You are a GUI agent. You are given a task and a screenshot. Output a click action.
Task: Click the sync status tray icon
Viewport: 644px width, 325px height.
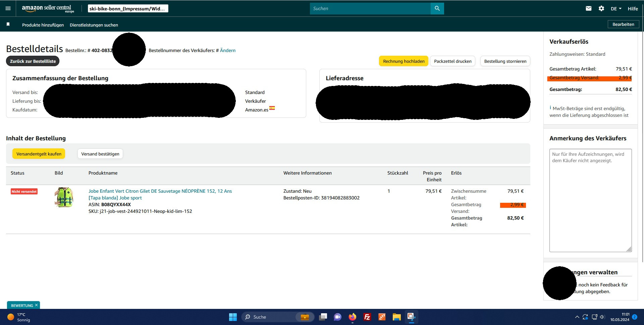585,317
